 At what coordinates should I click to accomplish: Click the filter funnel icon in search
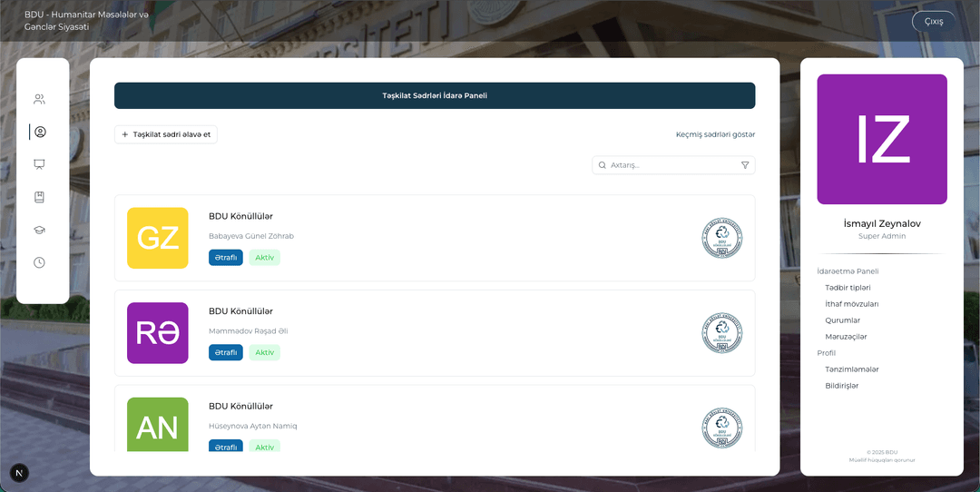[x=745, y=165]
